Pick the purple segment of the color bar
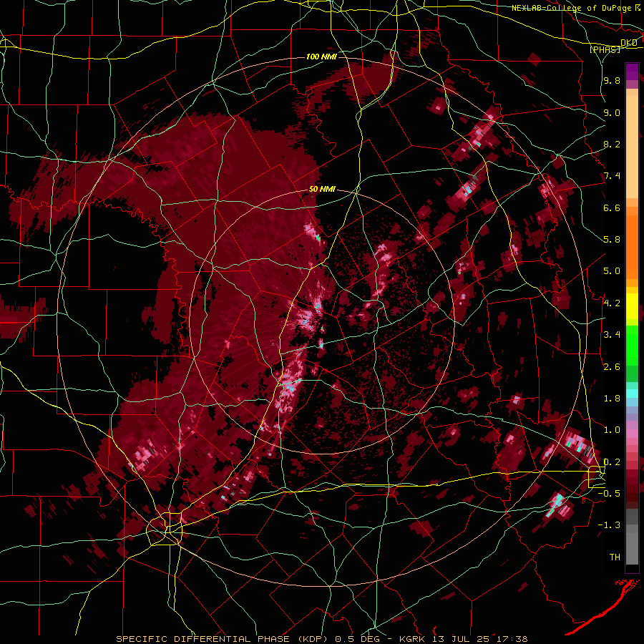The width and height of the screenshot is (644, 644). point(632,72)
